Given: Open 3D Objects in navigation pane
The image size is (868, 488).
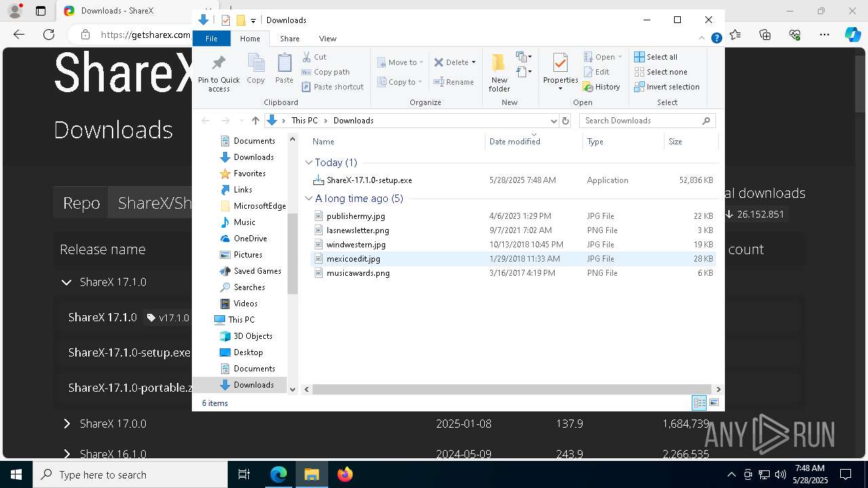Looking at the screenshot, I should pos(252,336).
